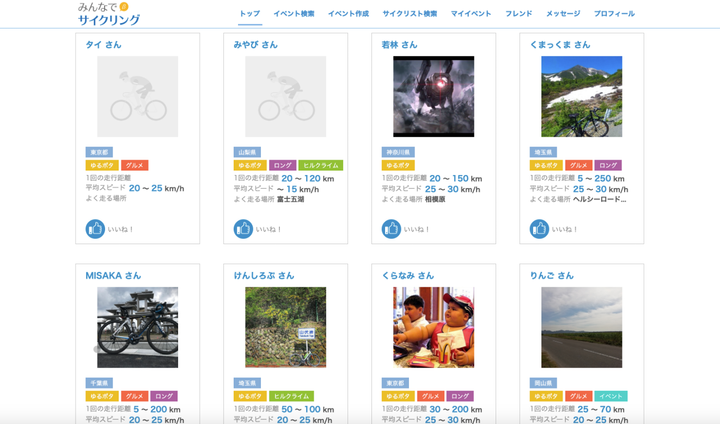Click りんご さん's open road photo

coord(582,328)
